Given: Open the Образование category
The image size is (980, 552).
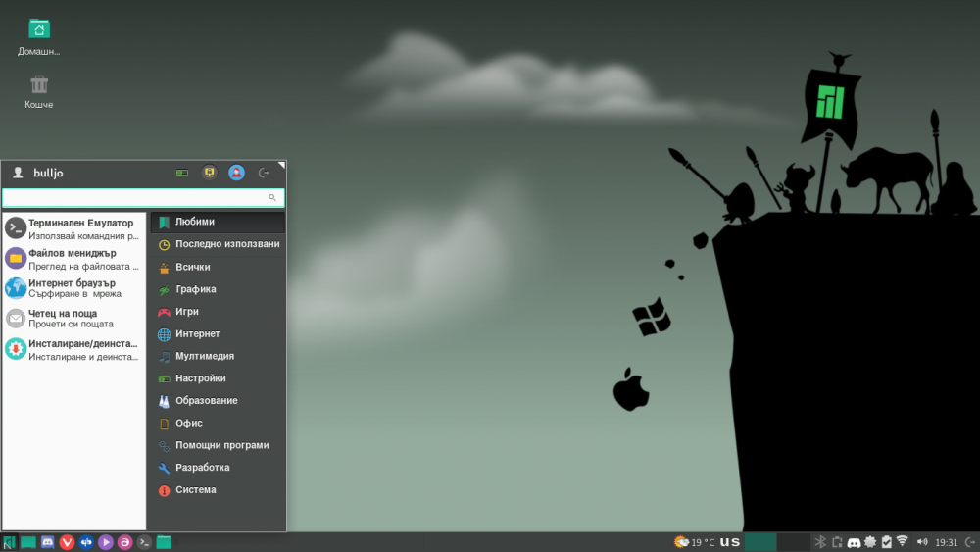Looking at the screenshot, I should tap(218, 401).
